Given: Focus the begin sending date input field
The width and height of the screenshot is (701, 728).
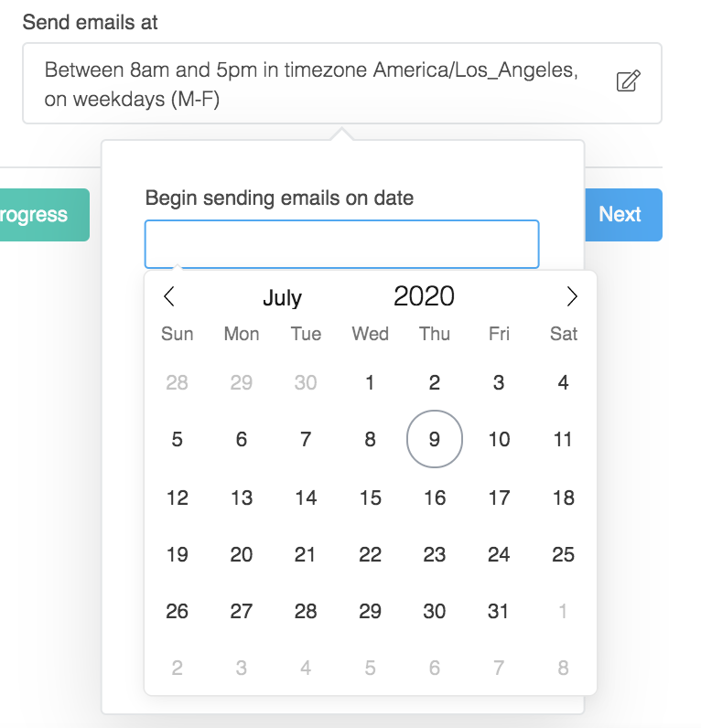Looking at the screenshot, I should (341, 244).
